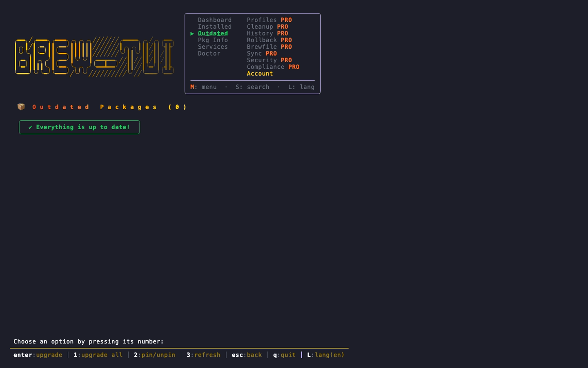Screen dimensions: 588x368
Task: Click the 'L: lang' hint in menu box
Action: 301,87
